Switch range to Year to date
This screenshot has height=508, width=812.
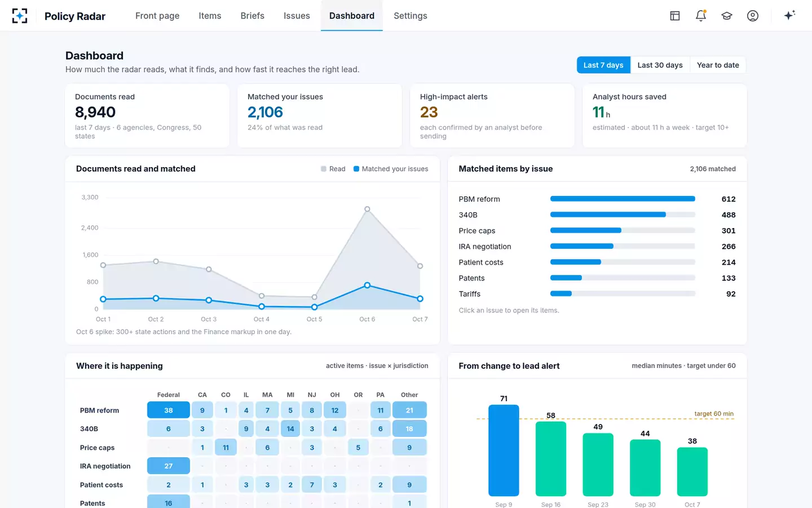coord(718,65)
